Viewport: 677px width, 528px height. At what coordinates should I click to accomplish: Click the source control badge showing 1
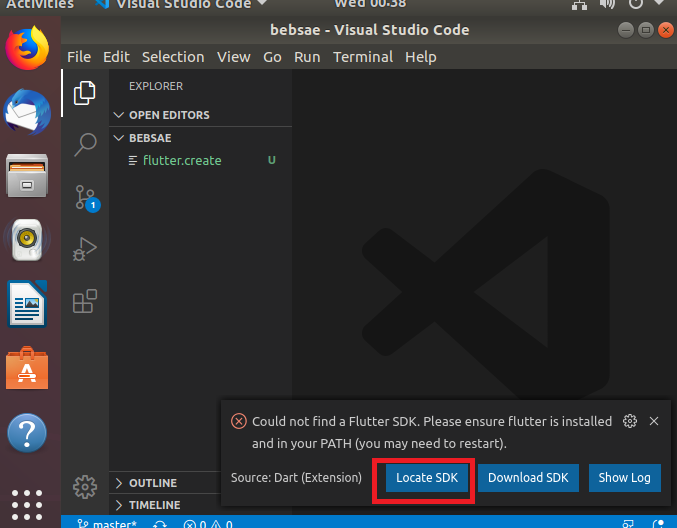tap(93, 205)
